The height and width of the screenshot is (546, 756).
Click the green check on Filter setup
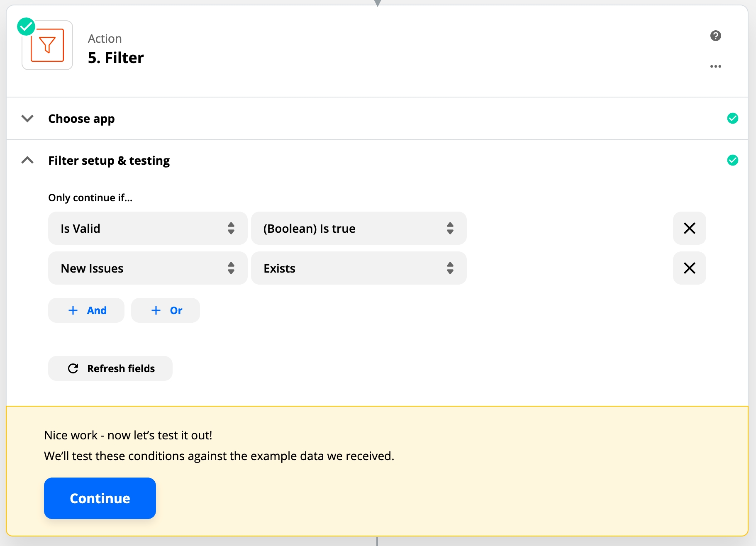pyautogui.click(x=732, y=160)
